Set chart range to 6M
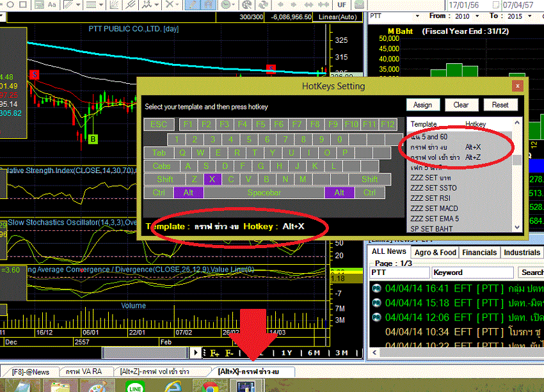This screenshot has height=392, width=544. tap(314, 353)
